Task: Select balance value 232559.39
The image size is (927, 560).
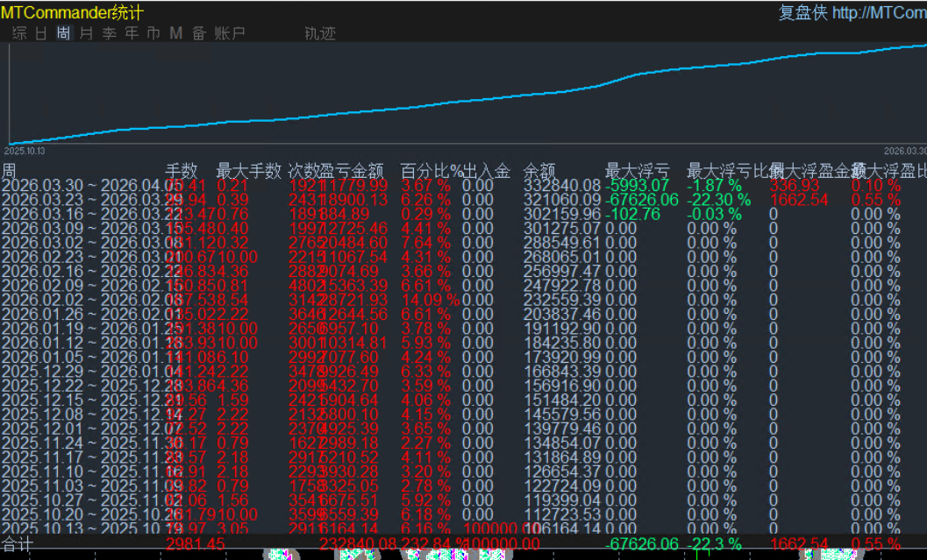Action: [561, 300]
